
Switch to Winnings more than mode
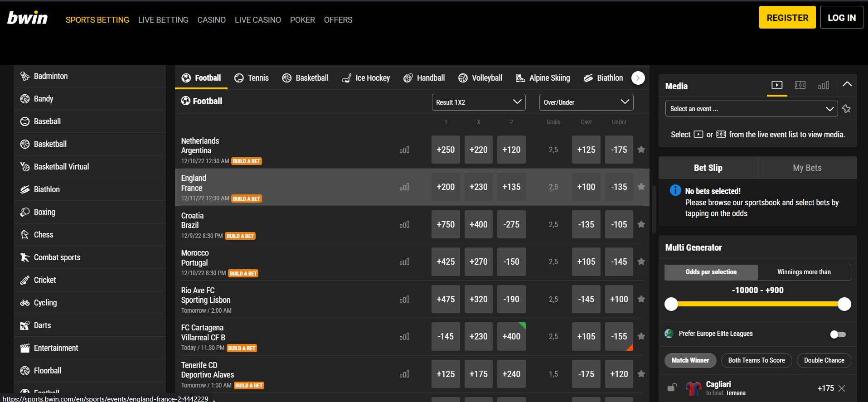[x=804, y=272]
